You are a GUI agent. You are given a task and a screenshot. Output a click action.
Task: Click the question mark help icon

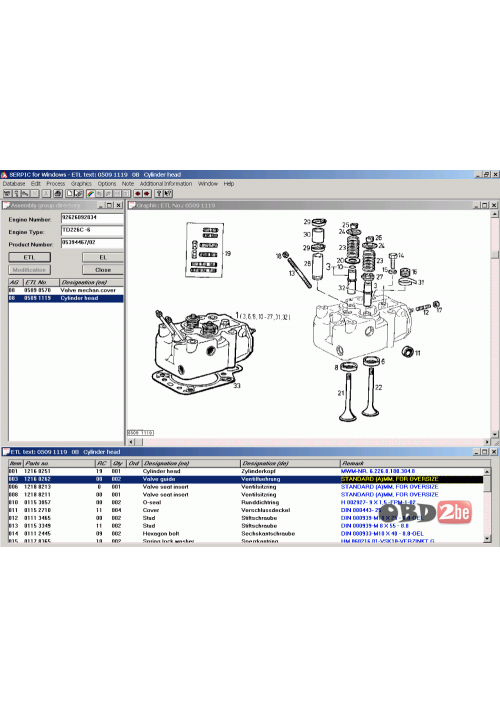(x=158, y=193)
